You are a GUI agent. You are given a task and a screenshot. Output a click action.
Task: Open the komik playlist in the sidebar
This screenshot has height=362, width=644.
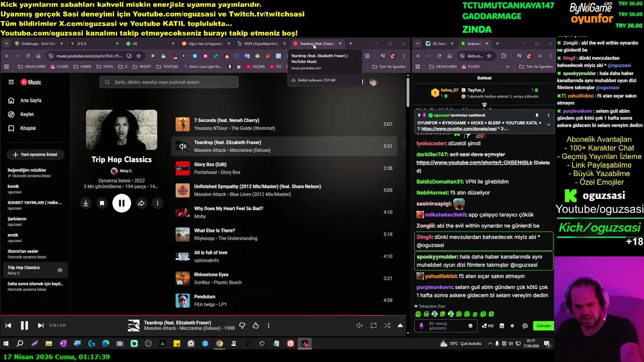[35, 189]
